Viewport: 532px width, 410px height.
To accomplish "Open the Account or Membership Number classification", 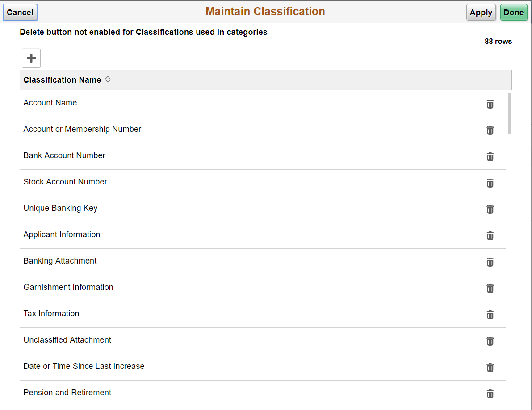I will [82, 129].
